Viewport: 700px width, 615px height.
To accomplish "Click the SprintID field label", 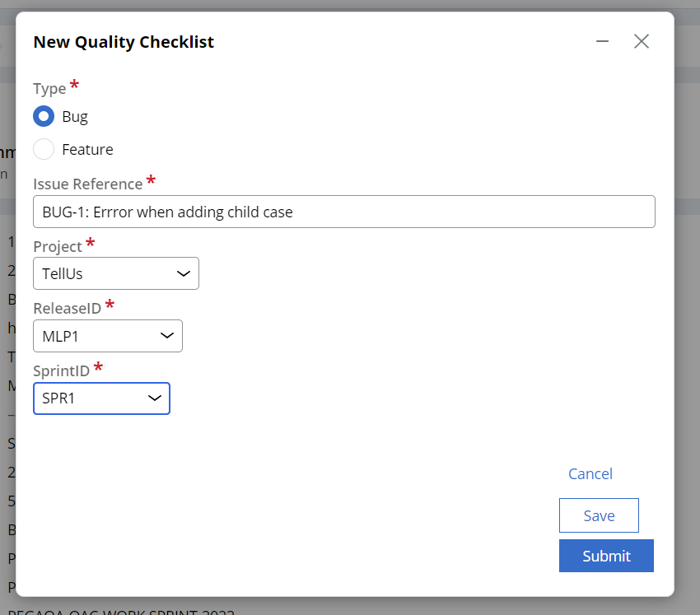I will 61,370.
